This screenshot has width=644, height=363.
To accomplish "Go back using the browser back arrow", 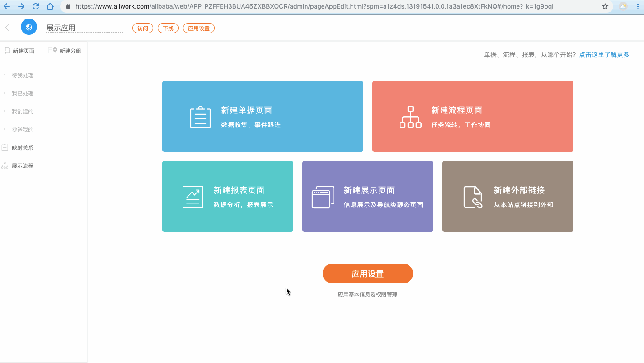I will point(7,6).
